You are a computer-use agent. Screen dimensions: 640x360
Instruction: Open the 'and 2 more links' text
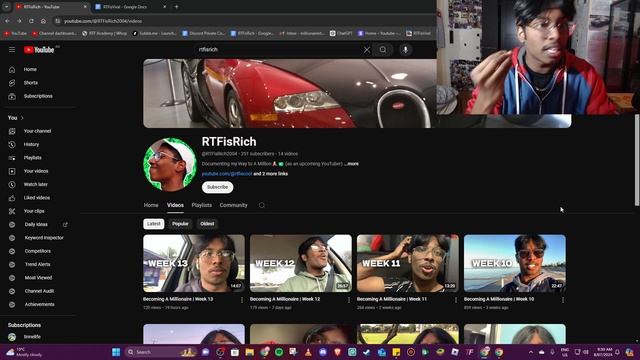(x=271, y=174)
